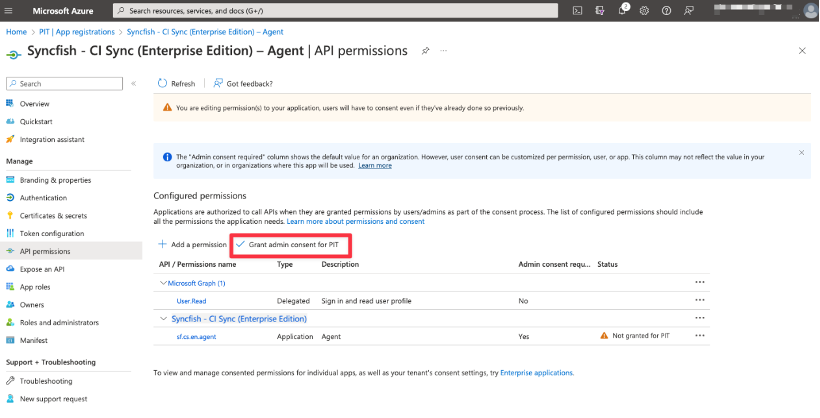Click Got feedback?
This screenshot has height=418, width=820.
coord(243,84)
